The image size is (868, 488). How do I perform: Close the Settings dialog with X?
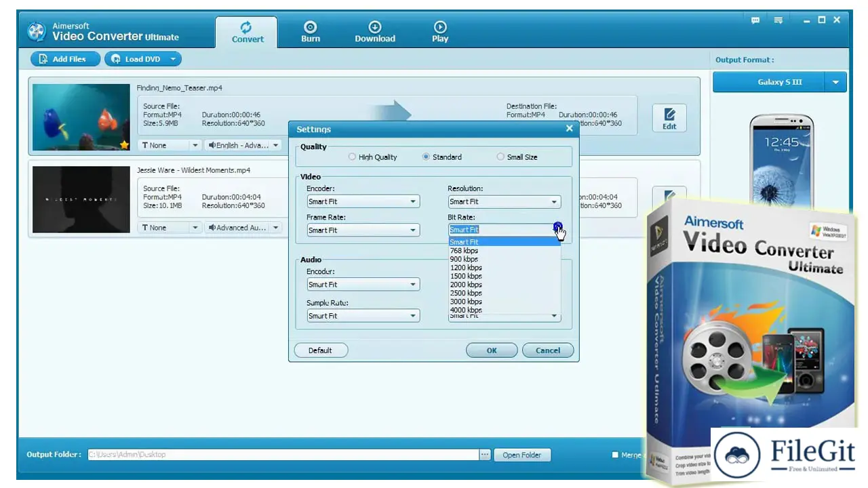click(x=569, y=128)
